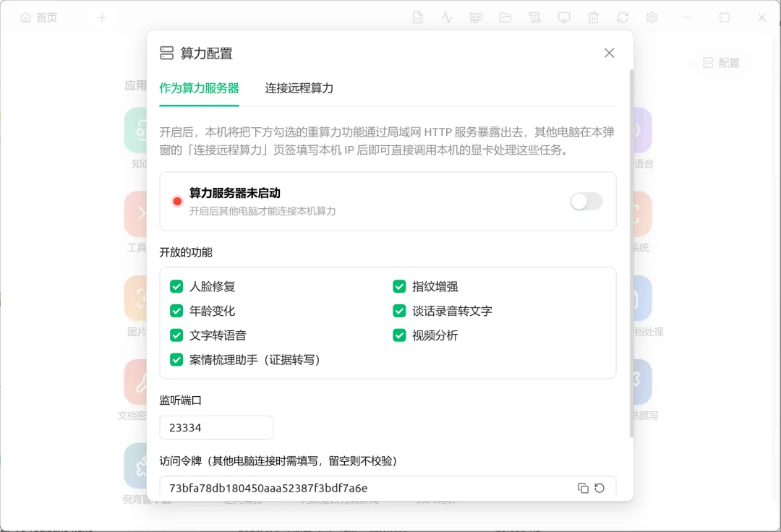This screenshot has width=781, height=532.
Task: Click the 监听端口 label
Action: pyautogui.click(x=180, y=400)
